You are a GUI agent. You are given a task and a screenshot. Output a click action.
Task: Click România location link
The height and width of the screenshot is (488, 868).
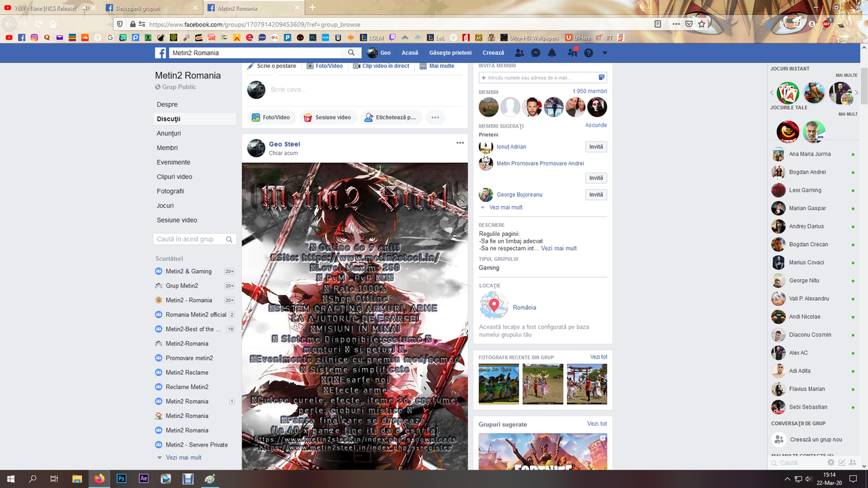pyautogui.click(x=524, y=308)
